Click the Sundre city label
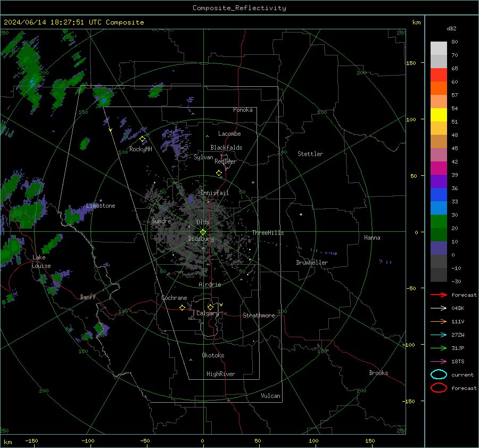 (161, 221)
